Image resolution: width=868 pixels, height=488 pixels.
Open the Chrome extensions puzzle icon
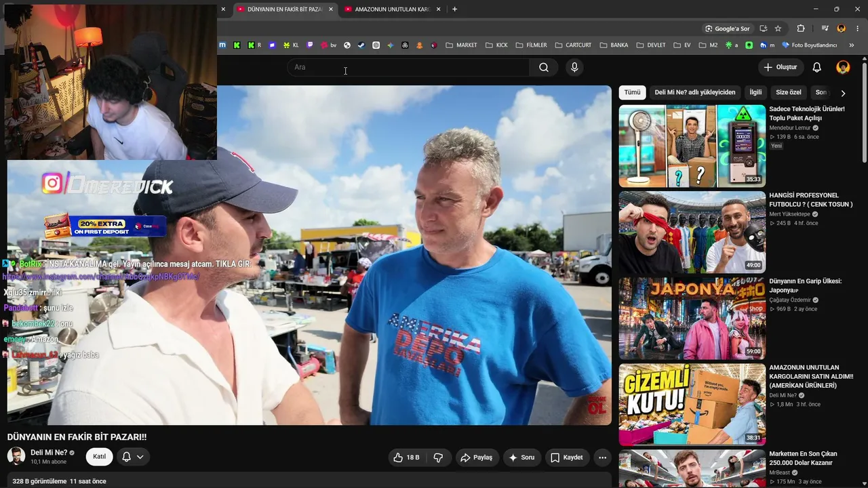pyautogui.click(x=801, y=28)
